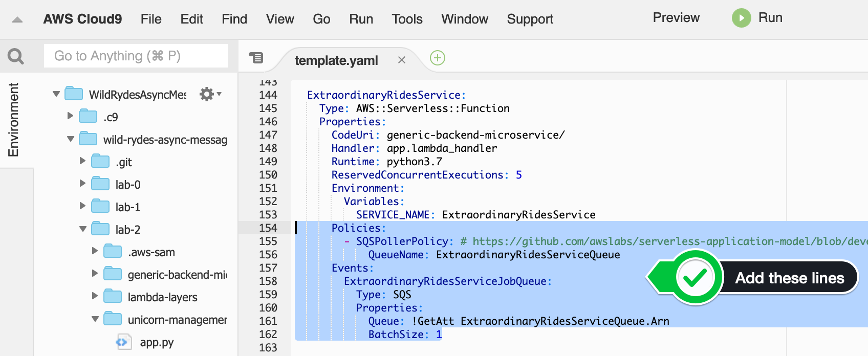Collapse the WildRydesAsyncMes root folder
Screen dimensions: 868x356
(x=56, y=94)
